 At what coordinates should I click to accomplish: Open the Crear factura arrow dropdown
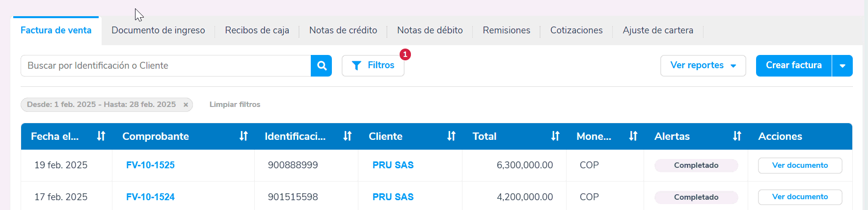click(842, 66)
